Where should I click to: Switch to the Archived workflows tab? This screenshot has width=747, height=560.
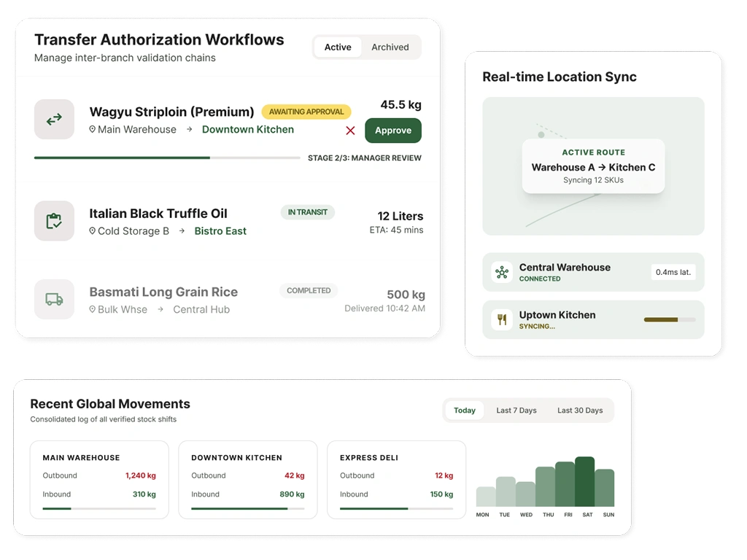pyautogui.click(x=390, y=47)
